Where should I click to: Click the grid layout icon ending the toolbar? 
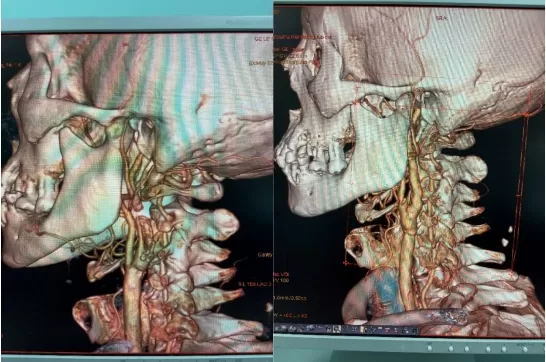point(414,330)
